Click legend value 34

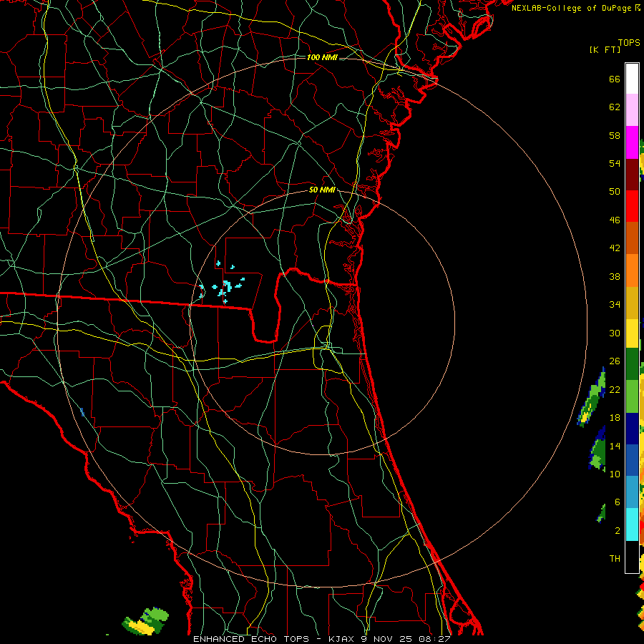[x=615, y=305]
